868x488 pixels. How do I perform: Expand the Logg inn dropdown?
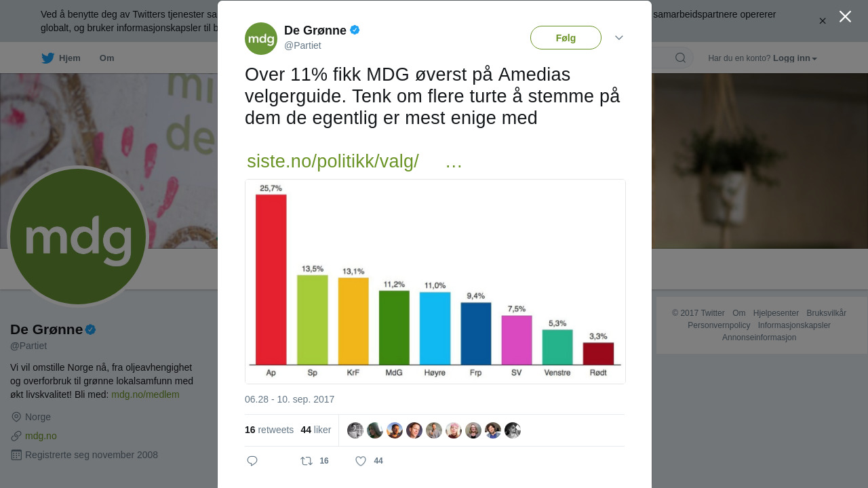pos(795,58)
